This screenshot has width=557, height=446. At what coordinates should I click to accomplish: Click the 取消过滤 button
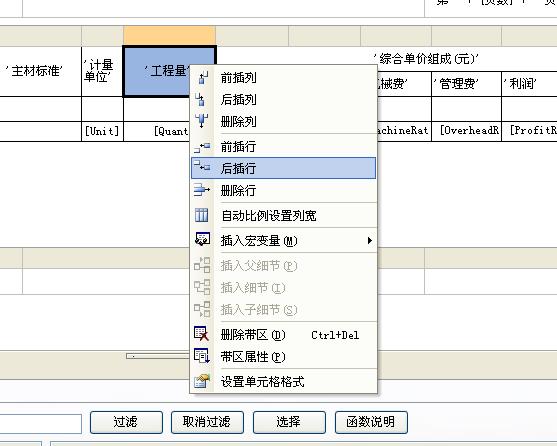[x=207, y=422]
